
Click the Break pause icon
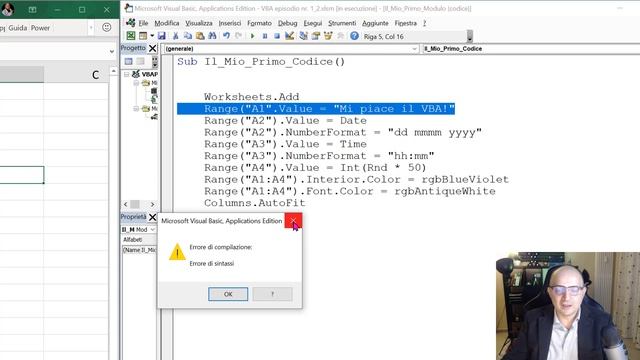coord(264,36)
